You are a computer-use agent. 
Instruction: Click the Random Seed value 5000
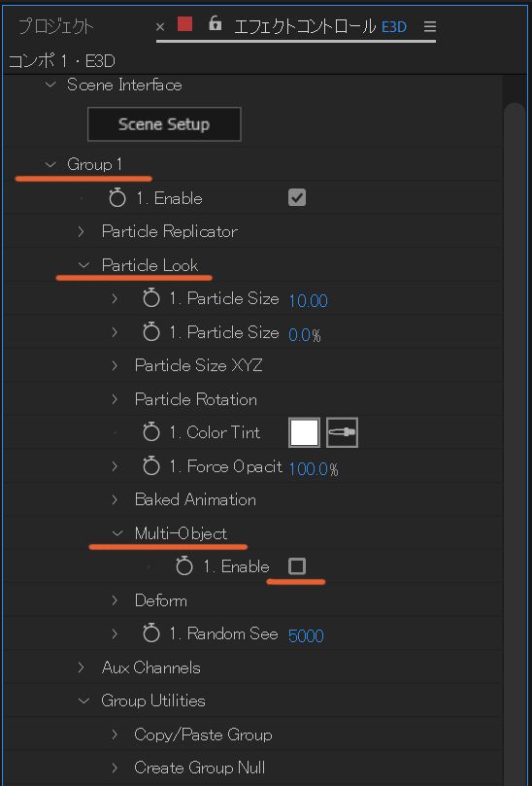click(306, 635)
